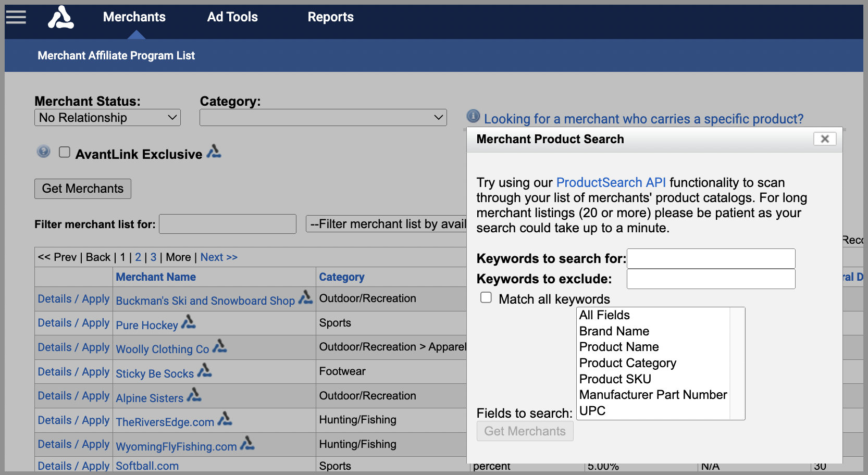
Task: Click the Get Merchants button under AvantLink Exclusive
Action: (83, 189)
